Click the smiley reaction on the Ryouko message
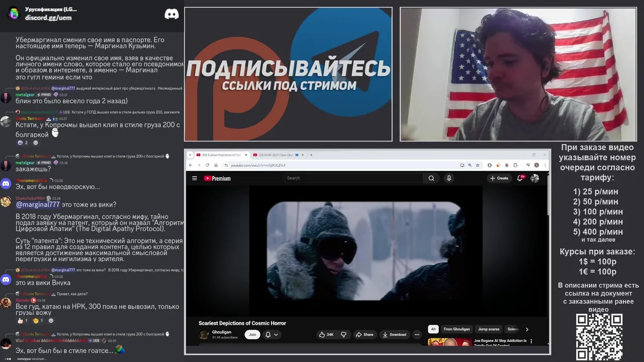The width and height of the screenshot is (644, 362). [x=38, y=320]
